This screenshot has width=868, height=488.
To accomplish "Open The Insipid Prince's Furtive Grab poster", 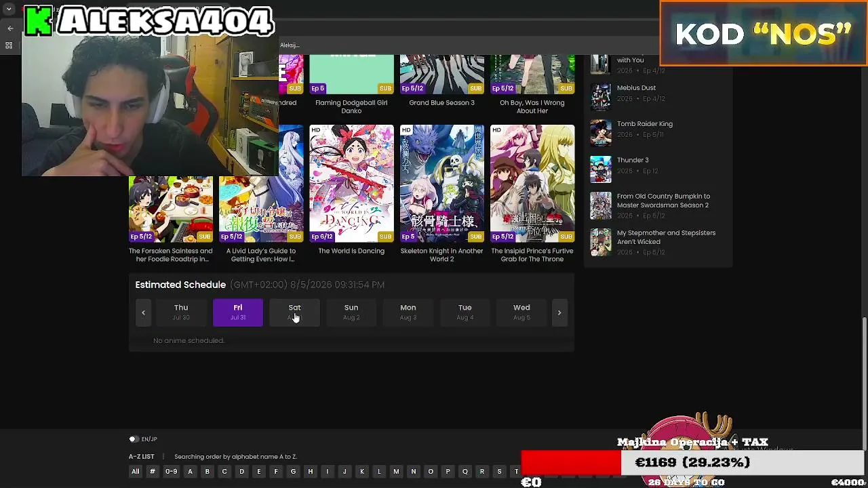I will click(532, 183).
